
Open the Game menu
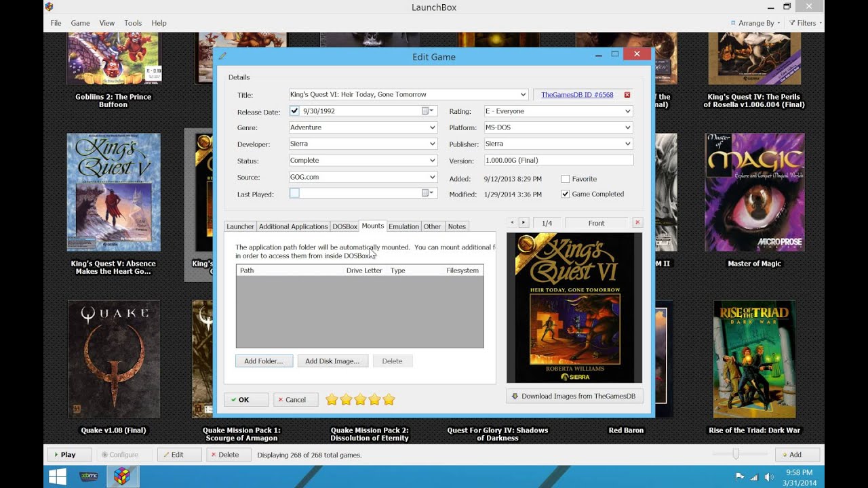80,23
